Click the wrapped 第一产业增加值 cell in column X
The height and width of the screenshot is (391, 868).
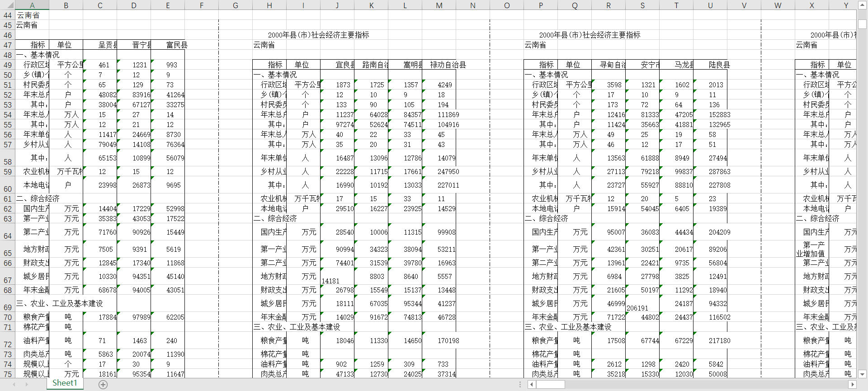tap(812, 249)
